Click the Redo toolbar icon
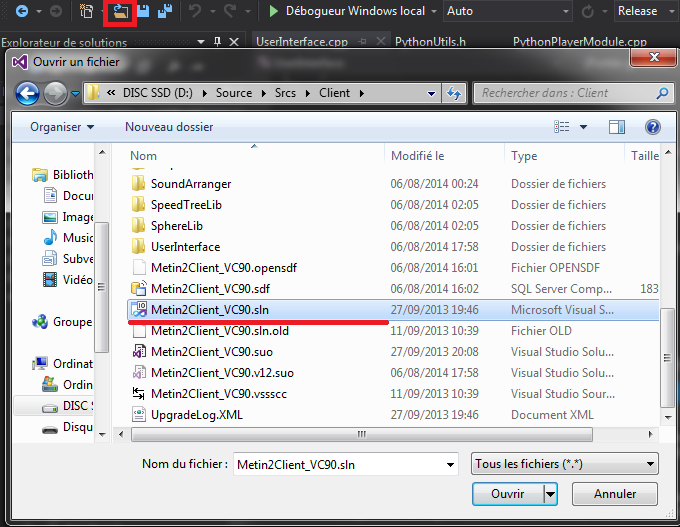 coord(230,11)
